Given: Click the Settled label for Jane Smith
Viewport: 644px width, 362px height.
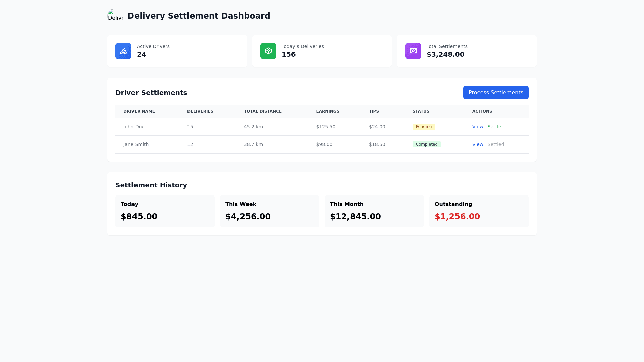Looking at the screenshot, I should click(496, 144).
